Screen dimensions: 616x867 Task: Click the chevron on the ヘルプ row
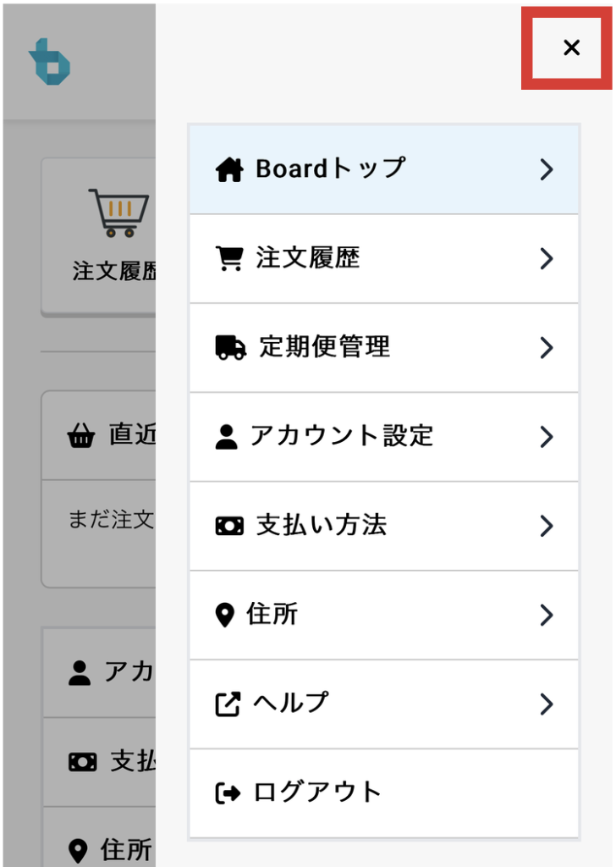click(x=547, y=704)
